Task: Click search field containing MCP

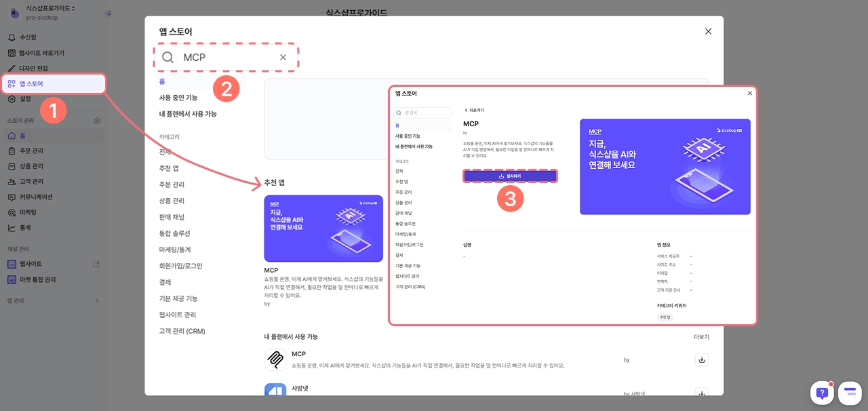Action: coord(227,58)
